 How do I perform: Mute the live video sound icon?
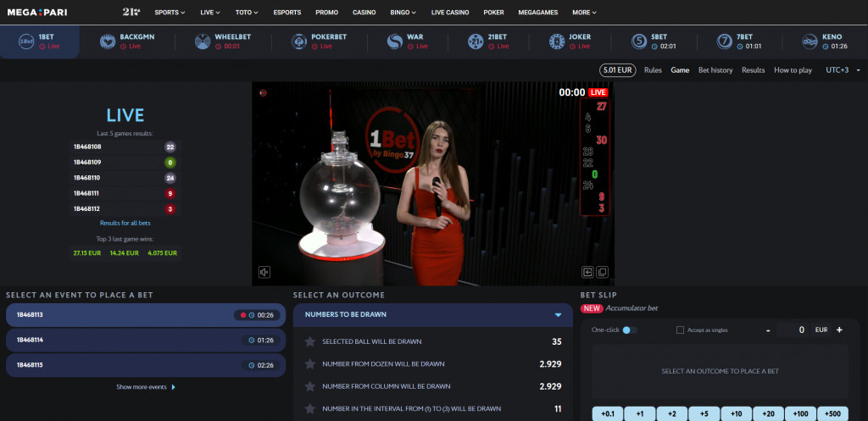pos(265,272)
